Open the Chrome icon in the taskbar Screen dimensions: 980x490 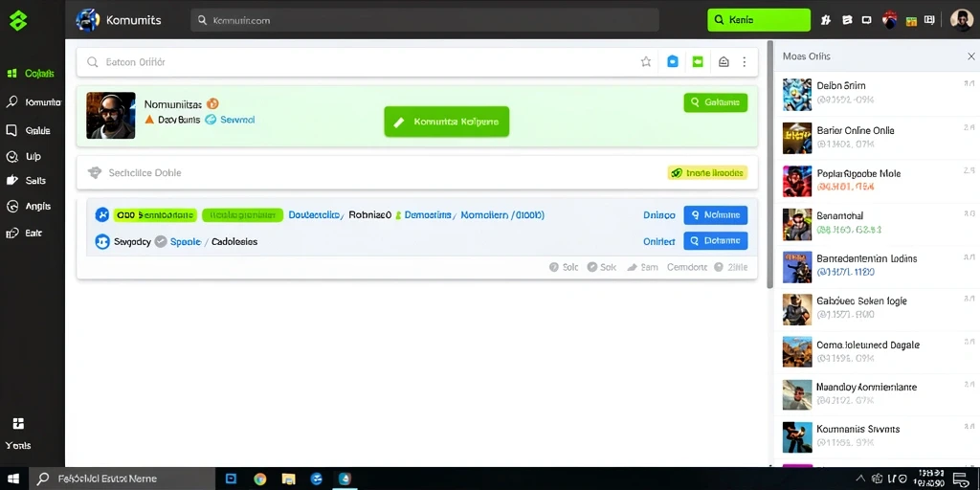tap(260, 479)
